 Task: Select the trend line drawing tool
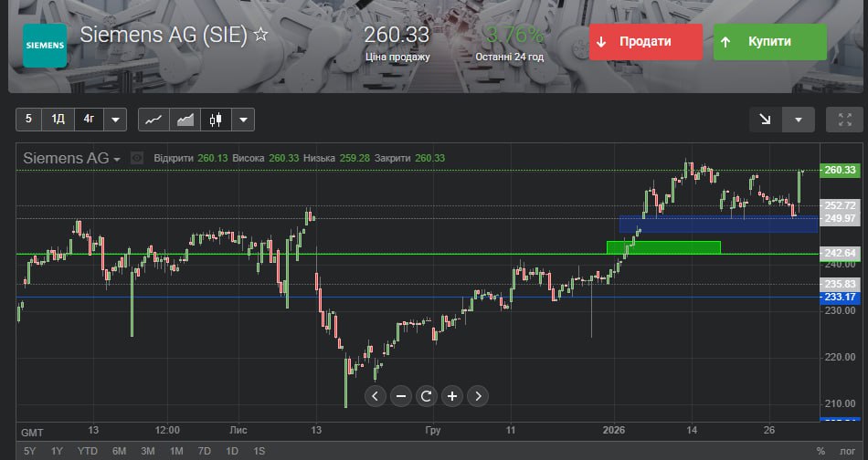coord(765,119)
